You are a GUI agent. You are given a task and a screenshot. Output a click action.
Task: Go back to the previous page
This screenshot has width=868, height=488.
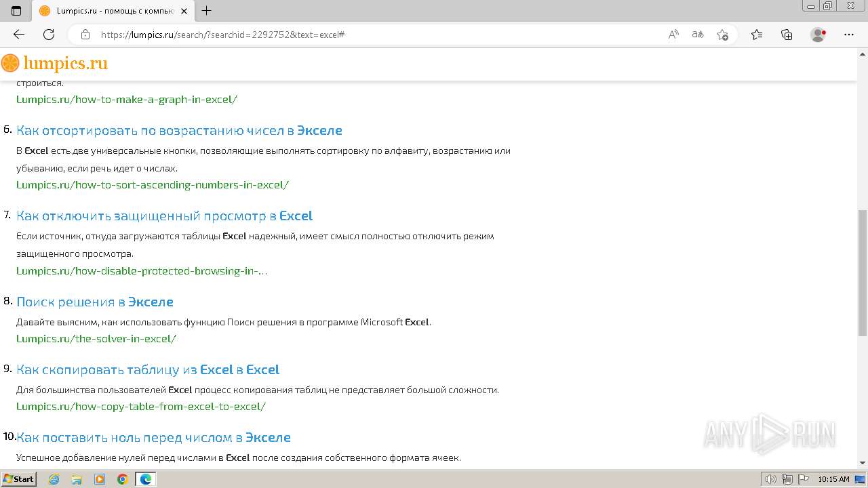19,35
